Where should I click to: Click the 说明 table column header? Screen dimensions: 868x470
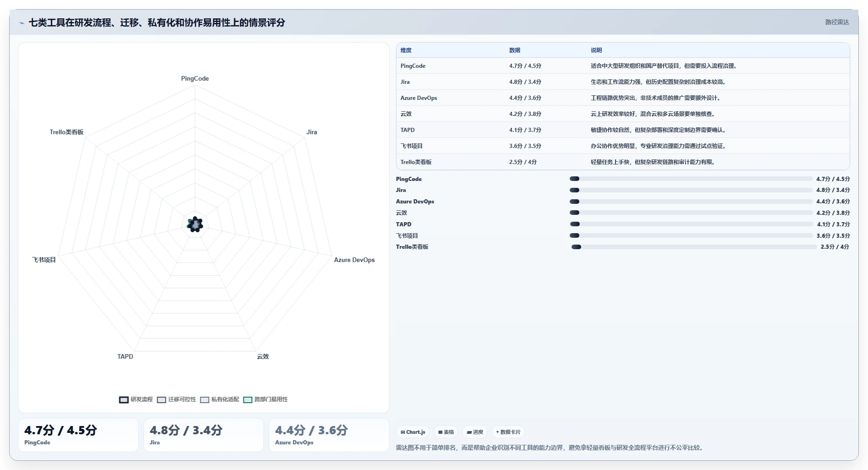[596, 50]
